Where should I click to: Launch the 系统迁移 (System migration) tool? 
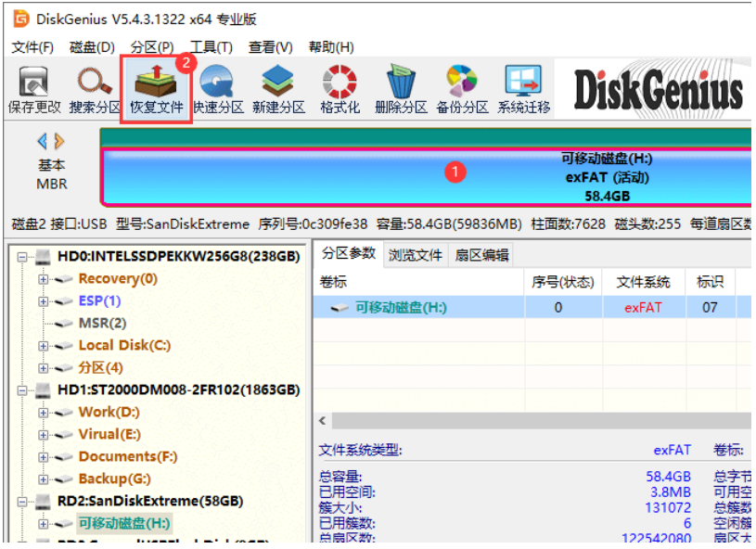[523, 91]
